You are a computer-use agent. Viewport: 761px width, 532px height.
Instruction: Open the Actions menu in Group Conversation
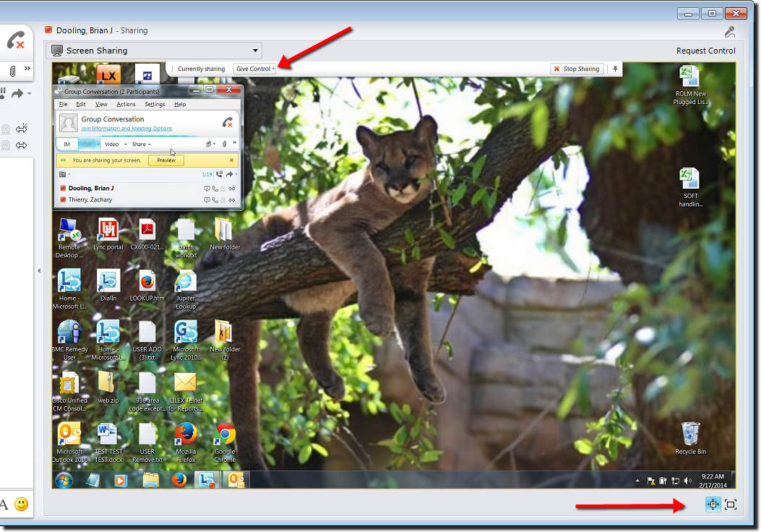pos(126,104)
